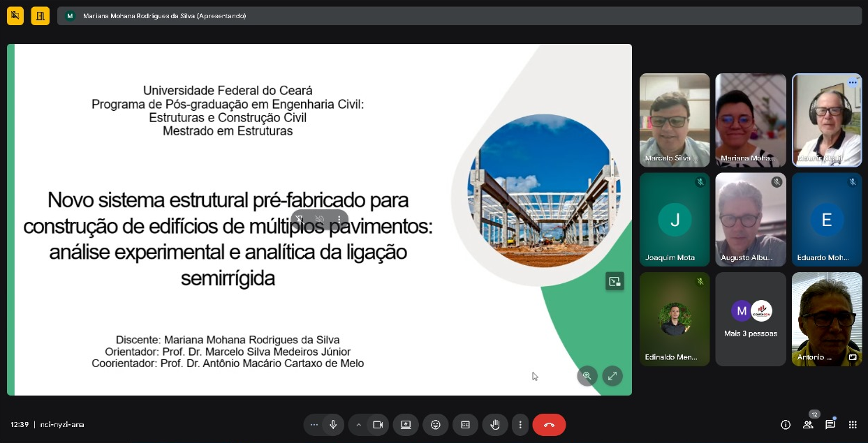Click muted mic icon on Eduardo Moh... tile
The image size is (868, 443).
852,182
